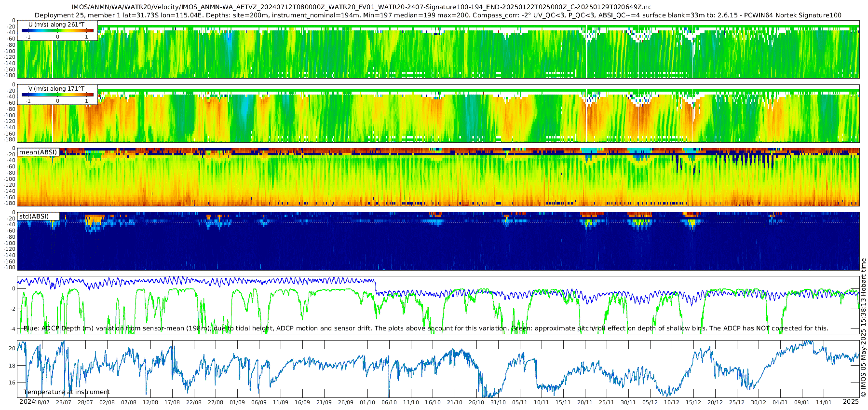Select the mean(ABSI) panel label
The height and width of the screenshot is (410, 868).
point(38,152)
